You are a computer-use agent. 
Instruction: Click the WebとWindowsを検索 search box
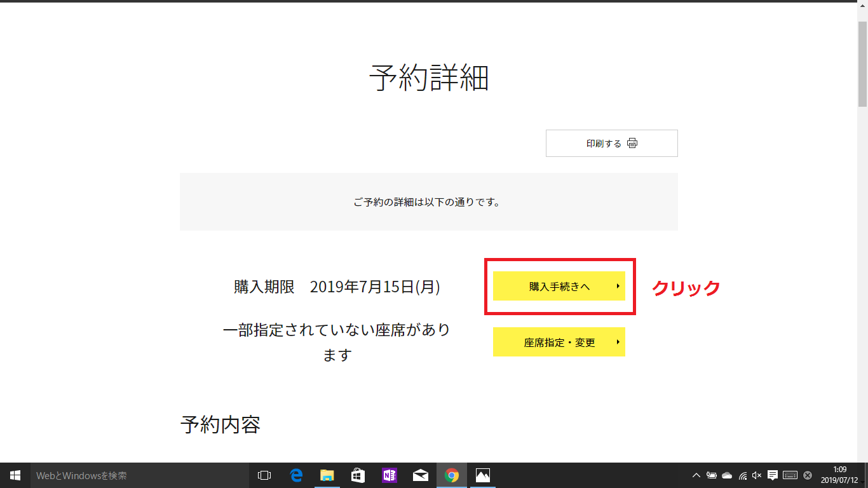[140, 475]
